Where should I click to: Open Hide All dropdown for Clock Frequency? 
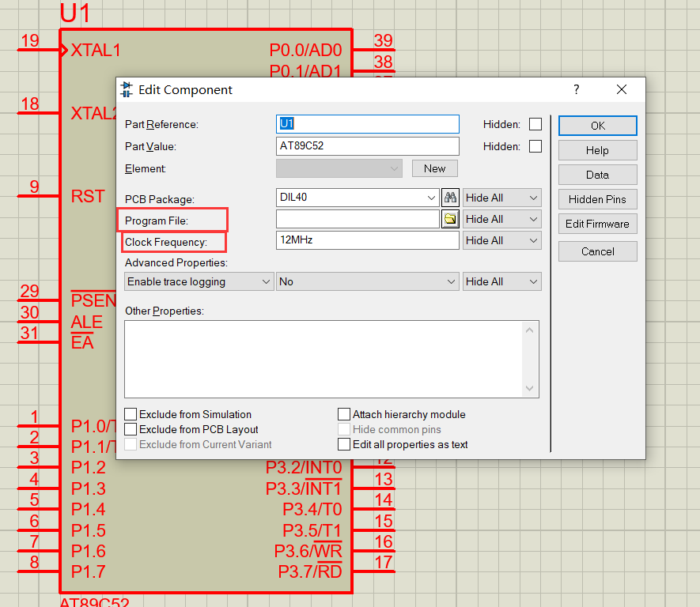point(501,240)
